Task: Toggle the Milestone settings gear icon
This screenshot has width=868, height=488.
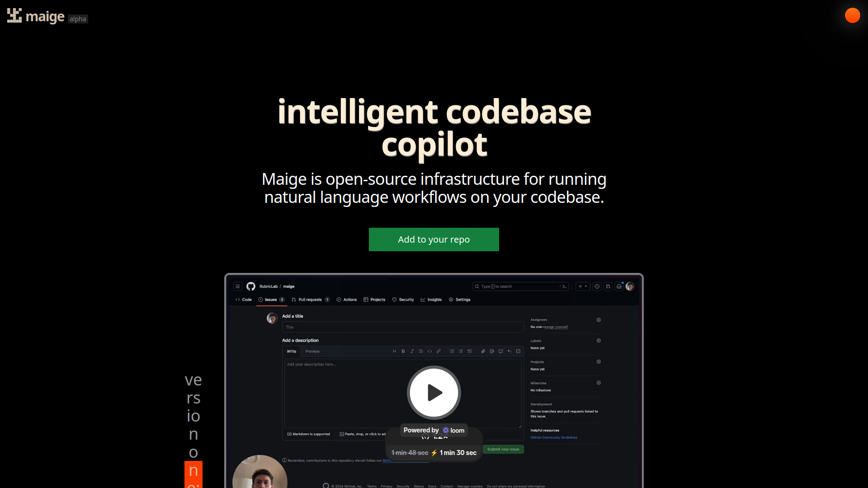Action: pyautogui.click(x=599, y=383)
